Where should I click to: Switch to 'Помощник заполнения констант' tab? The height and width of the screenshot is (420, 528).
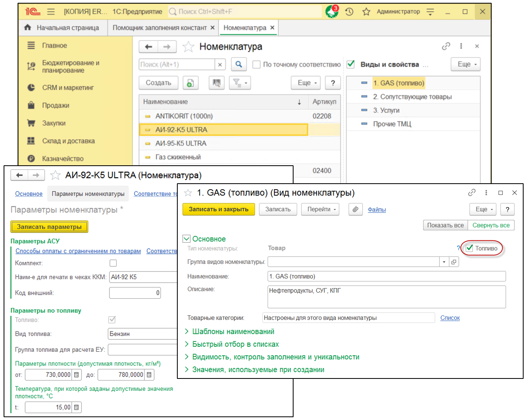[x=160, y=28]
